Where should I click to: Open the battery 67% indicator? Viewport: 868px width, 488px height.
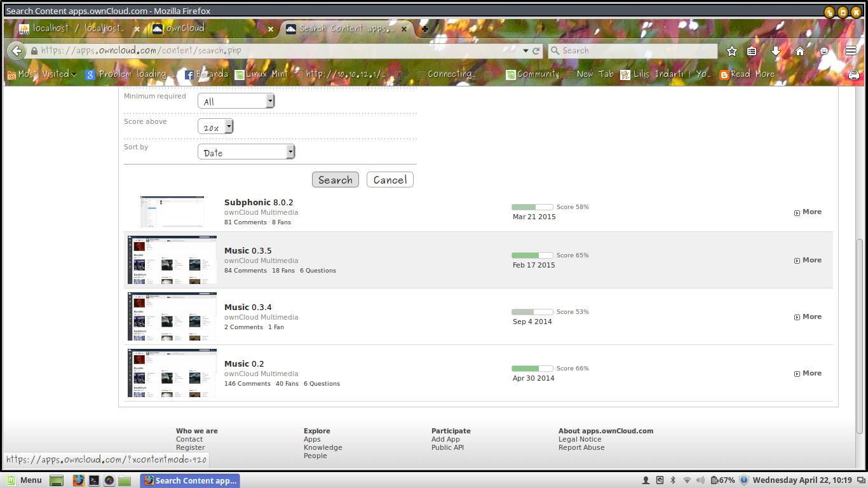pos(722,480)
